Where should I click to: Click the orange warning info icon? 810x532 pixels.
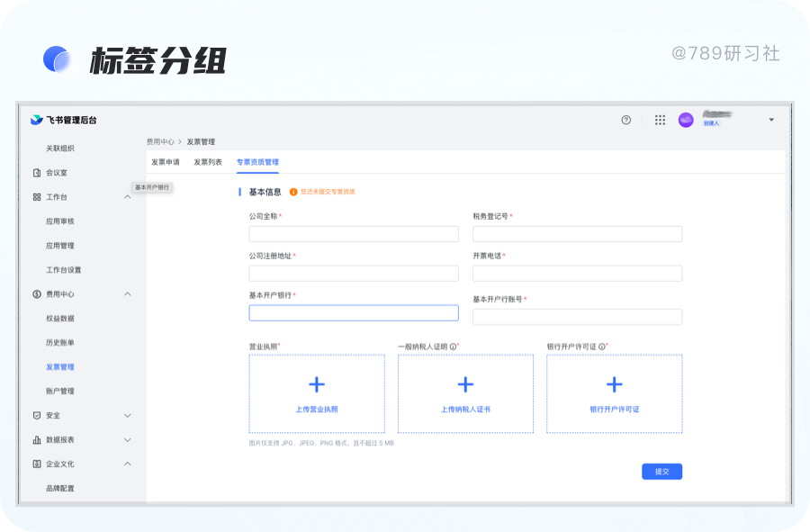pos(293,192)
